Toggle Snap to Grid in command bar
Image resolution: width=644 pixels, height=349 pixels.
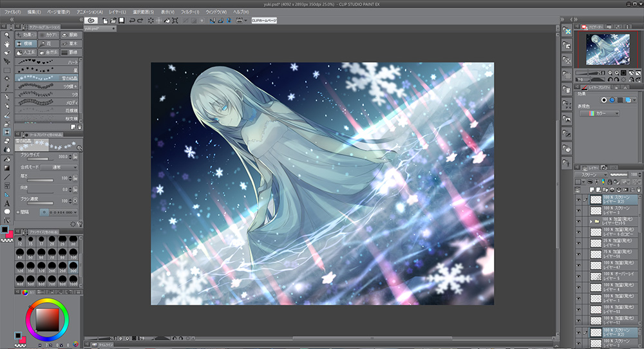(229, 21)
